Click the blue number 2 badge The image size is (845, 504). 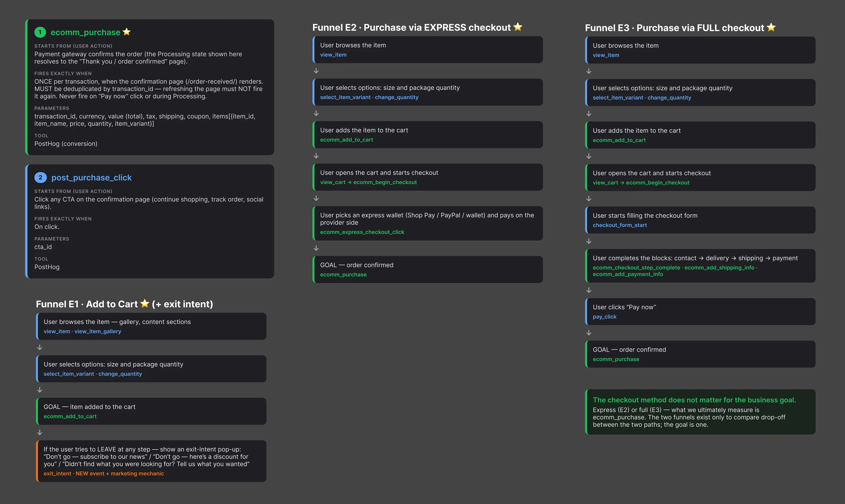(40, 177)
